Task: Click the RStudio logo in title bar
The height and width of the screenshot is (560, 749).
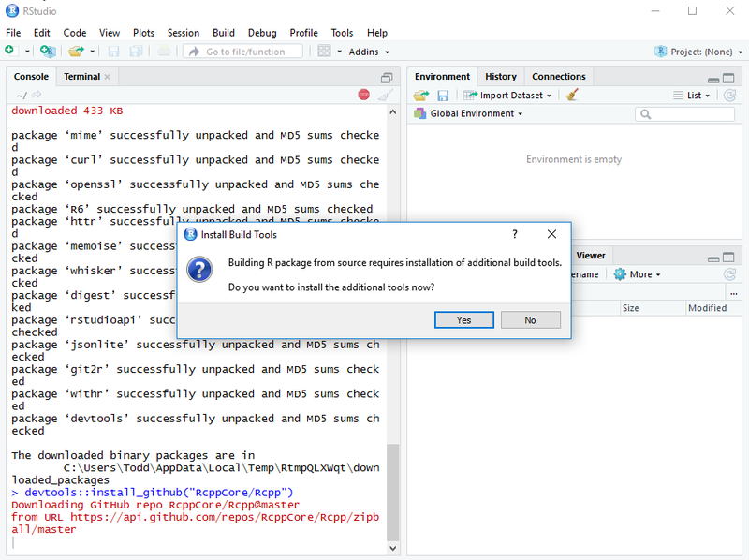Action: (x=12, y=10)
